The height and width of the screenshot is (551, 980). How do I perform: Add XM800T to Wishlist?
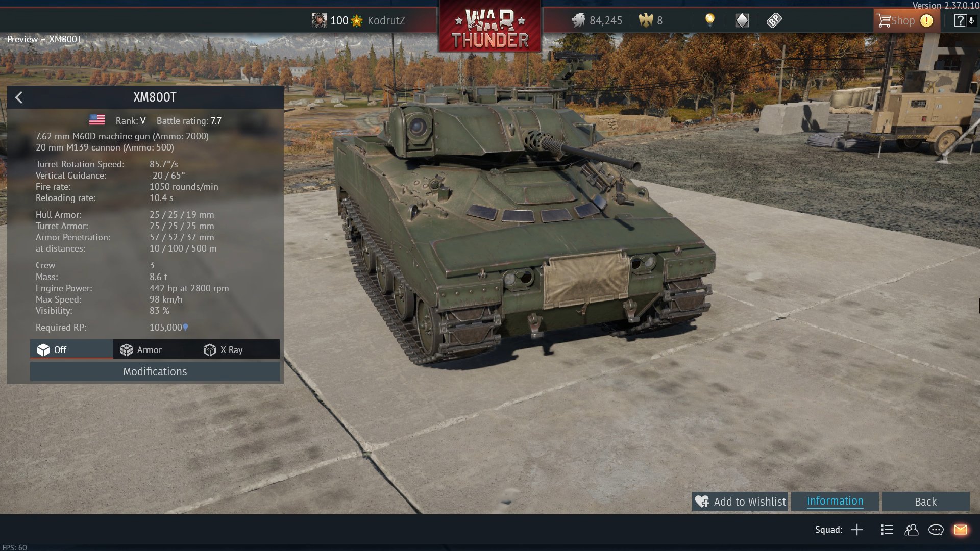740,502
